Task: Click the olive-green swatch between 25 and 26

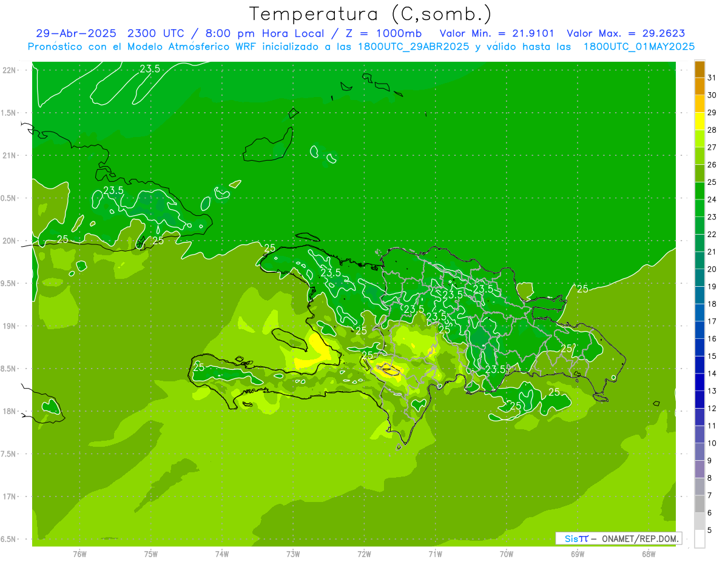Action: point(699,173)
